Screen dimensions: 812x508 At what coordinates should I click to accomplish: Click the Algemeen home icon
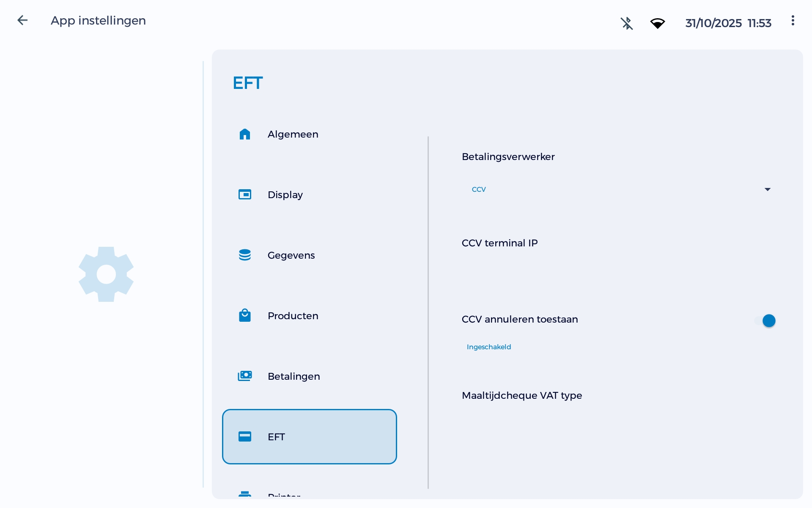[x=245, y=134]
